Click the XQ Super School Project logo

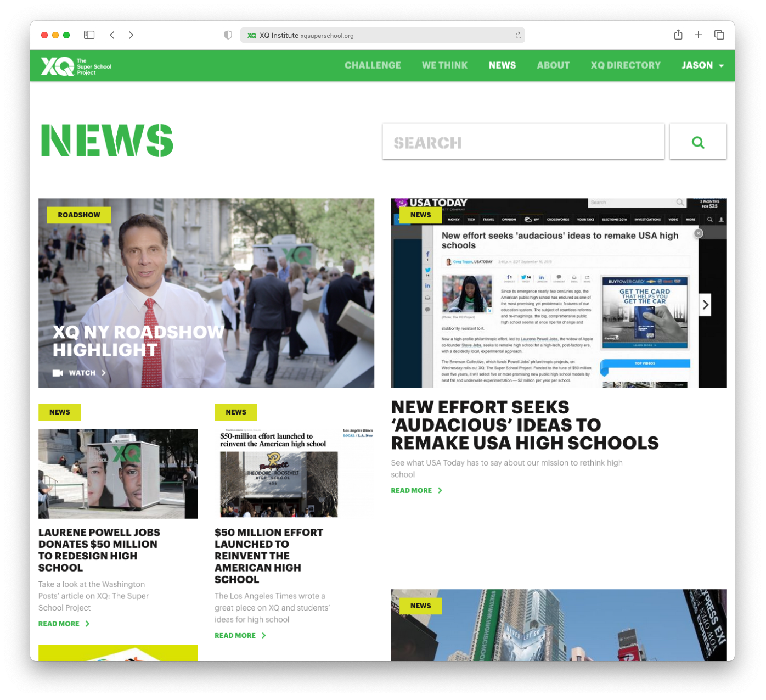76,66
